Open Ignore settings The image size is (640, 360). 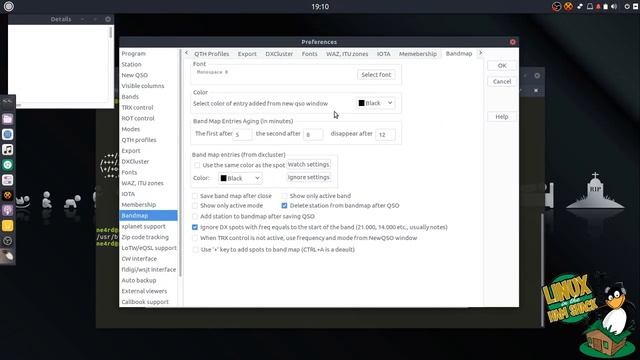coord(309,178)
